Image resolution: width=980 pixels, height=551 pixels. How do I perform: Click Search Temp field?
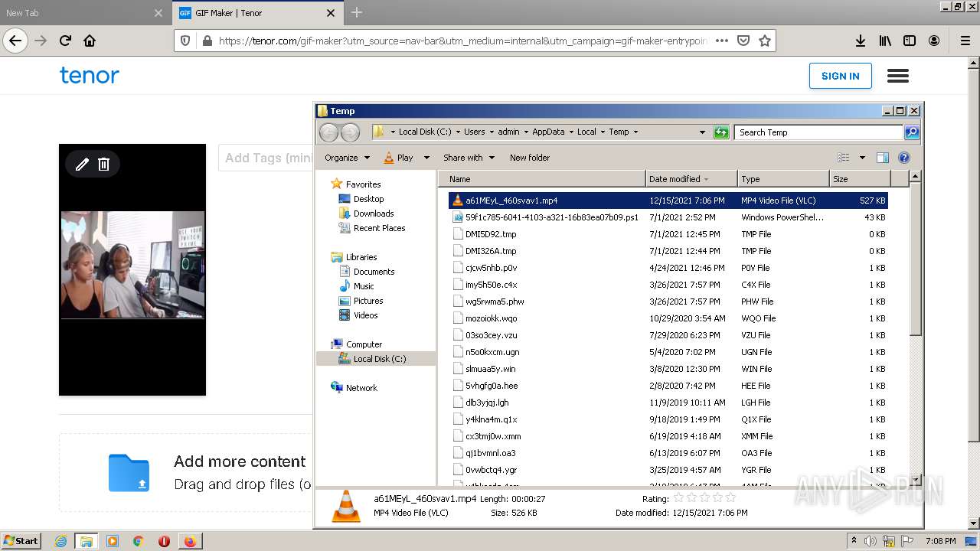click(x=818, y=132)
